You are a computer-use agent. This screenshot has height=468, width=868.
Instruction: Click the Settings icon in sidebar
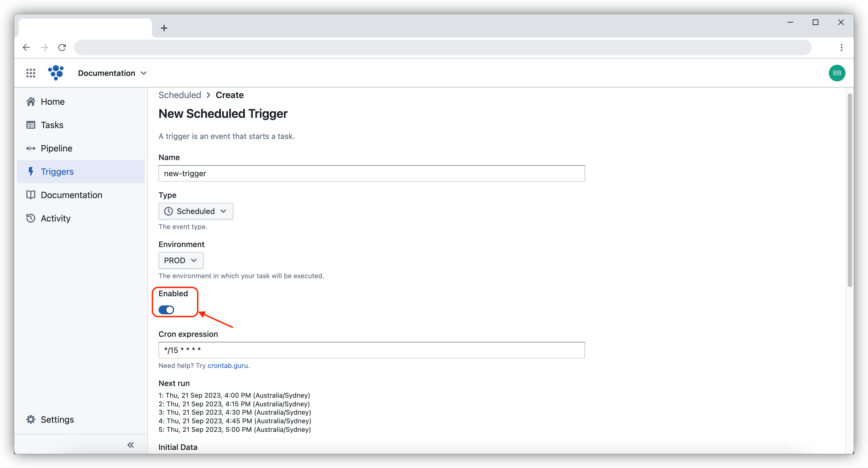[31, 420]
